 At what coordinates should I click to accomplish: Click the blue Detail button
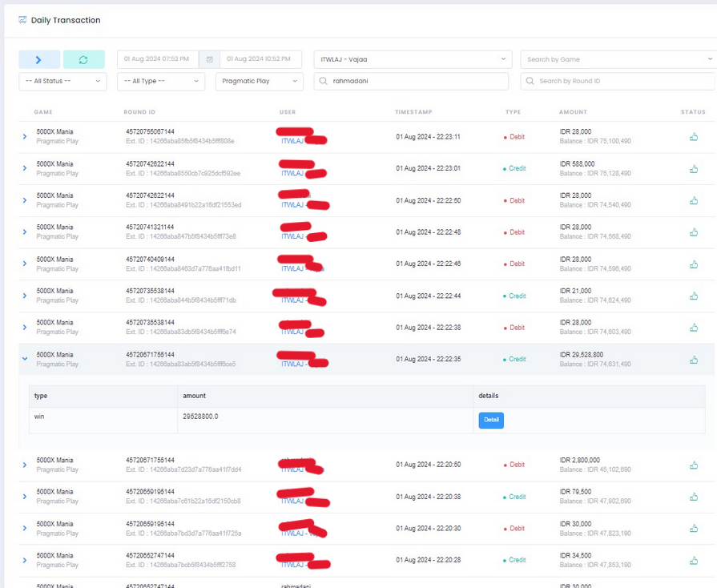[491, 420]
